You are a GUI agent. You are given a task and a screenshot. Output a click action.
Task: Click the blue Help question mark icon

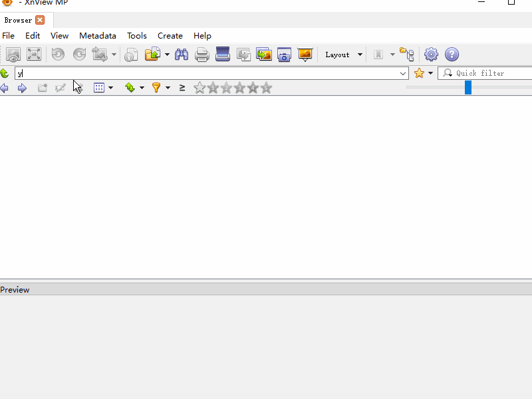coord(452,55)
